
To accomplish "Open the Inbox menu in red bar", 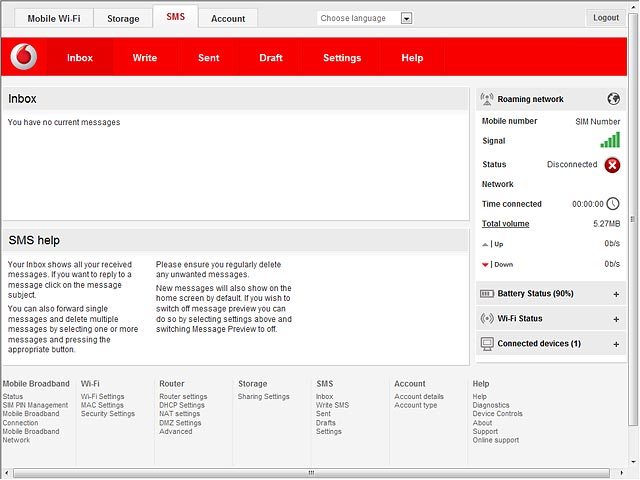I will pos(80,58).
